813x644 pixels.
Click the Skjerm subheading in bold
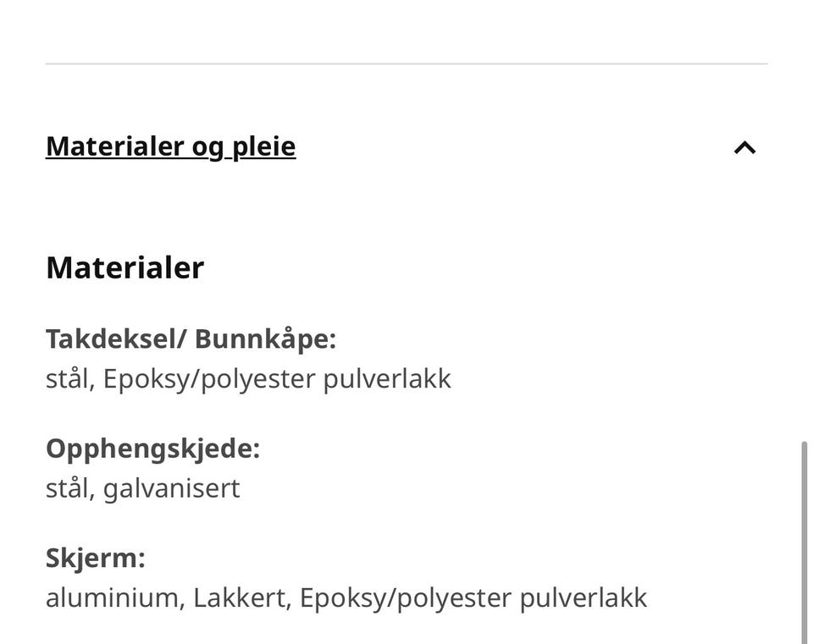click(95, 557)
